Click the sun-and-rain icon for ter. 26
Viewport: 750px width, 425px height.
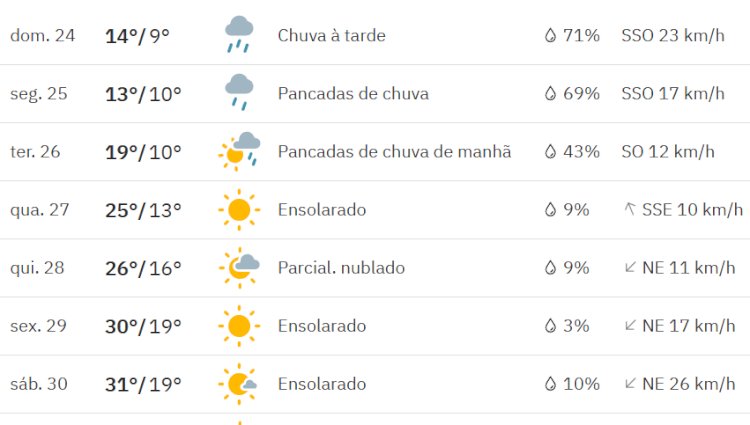click(x=239, y=151)
